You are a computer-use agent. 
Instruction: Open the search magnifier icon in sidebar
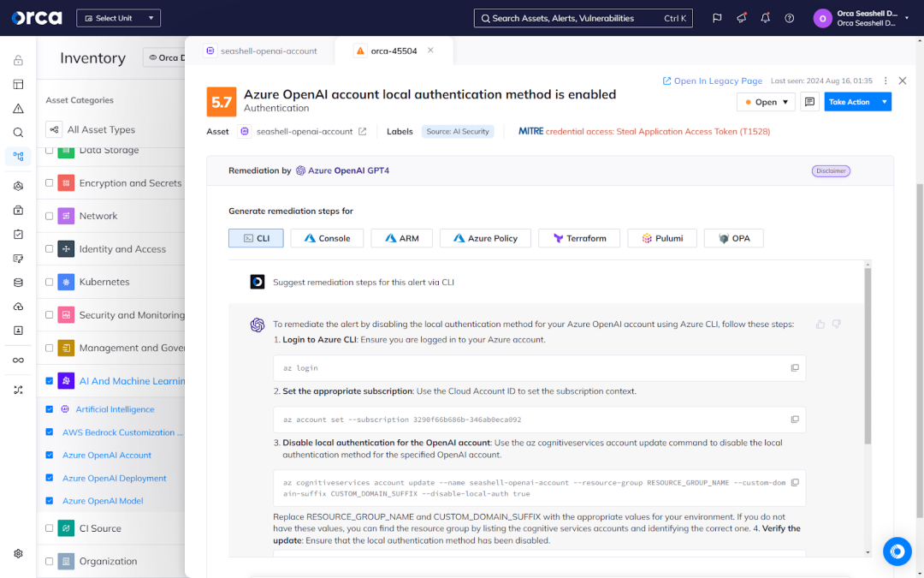click(18, 133)
